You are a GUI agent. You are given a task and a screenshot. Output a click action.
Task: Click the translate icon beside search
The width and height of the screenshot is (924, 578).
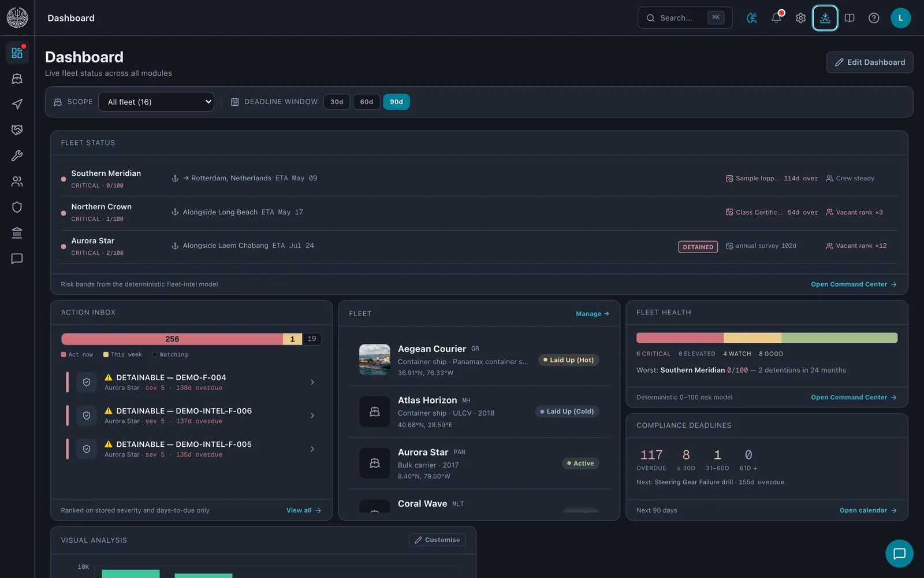click(x=752, y=18)
